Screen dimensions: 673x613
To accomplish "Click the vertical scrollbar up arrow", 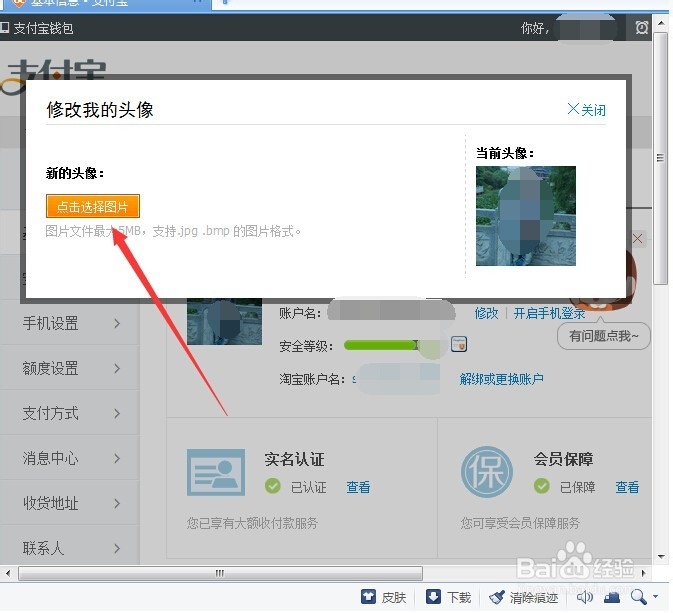I will 661,23.
